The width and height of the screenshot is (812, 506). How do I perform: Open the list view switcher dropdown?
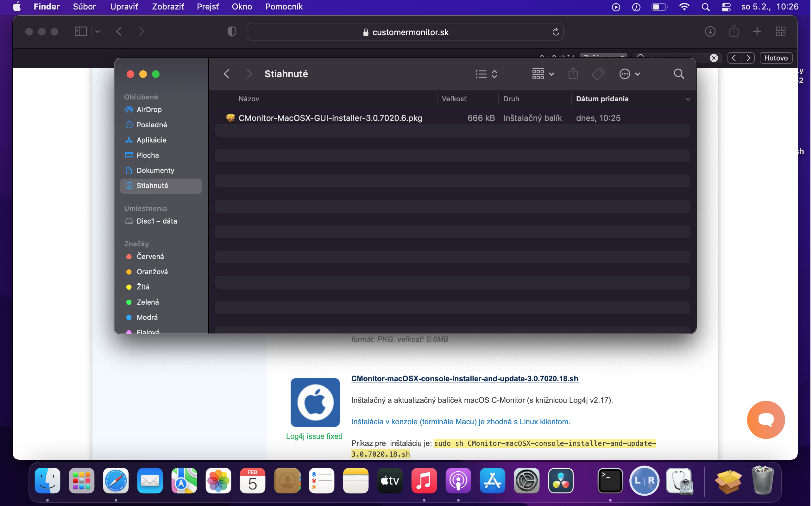coord(487,74)
